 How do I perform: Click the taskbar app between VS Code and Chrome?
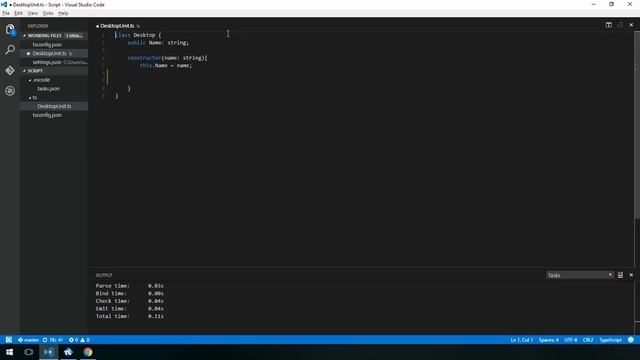click(68, 352)
